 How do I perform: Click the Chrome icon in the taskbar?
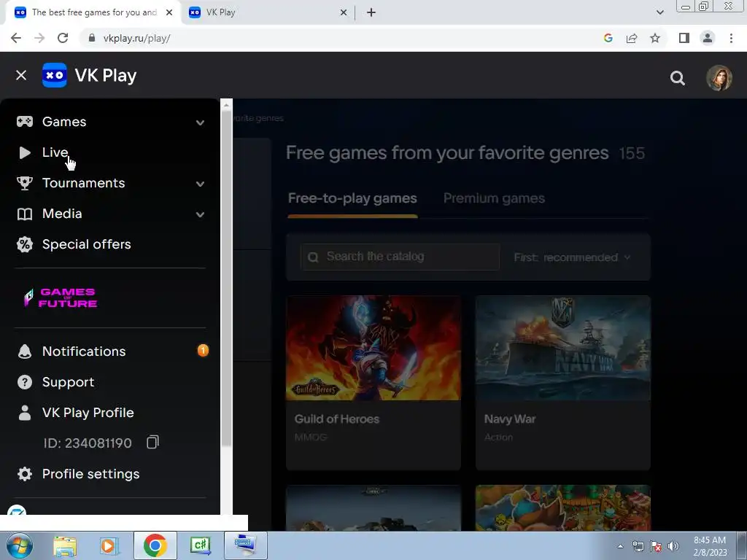pyautogui.click(x=155, y=545)
